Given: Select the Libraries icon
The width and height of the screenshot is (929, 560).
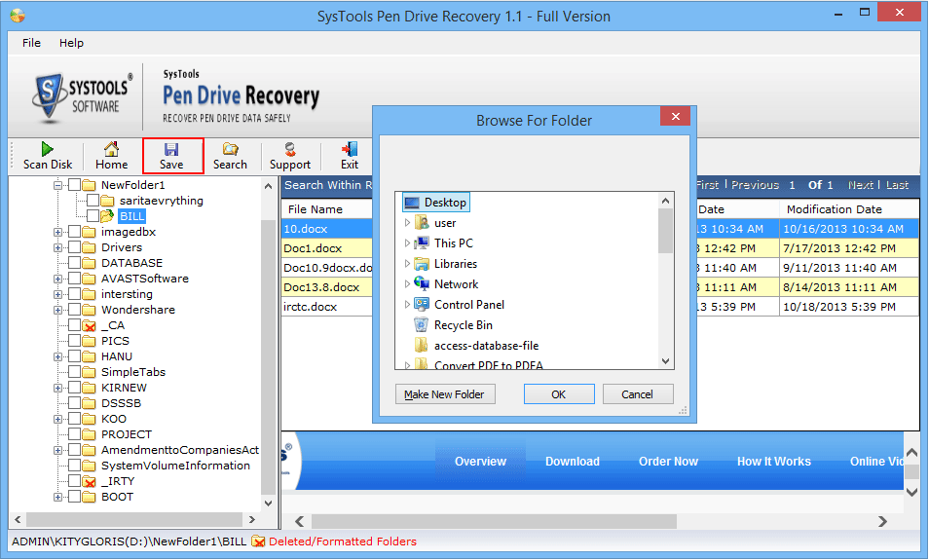Looking at the screenshot, I should pyautogui.click(x=422, y=264).
